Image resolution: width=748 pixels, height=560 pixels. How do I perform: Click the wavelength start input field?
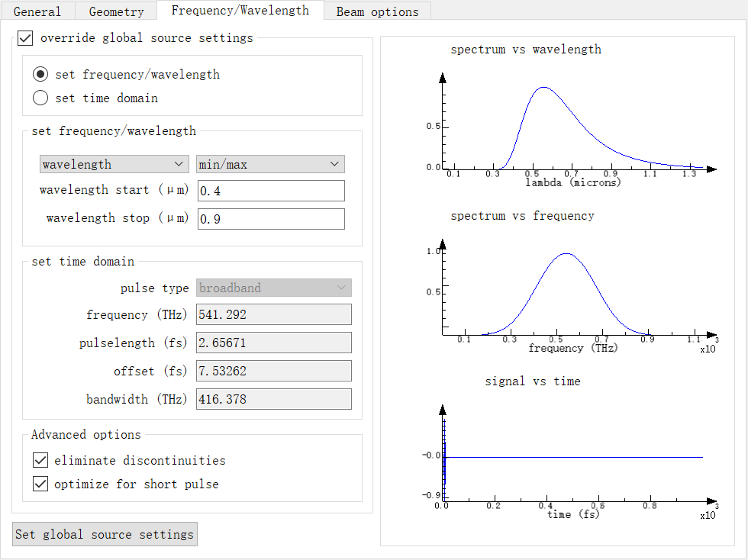tap(270, 191)
